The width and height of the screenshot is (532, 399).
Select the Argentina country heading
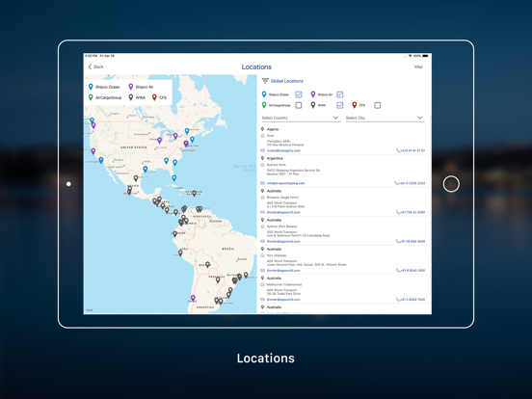(x=275, y=158)
